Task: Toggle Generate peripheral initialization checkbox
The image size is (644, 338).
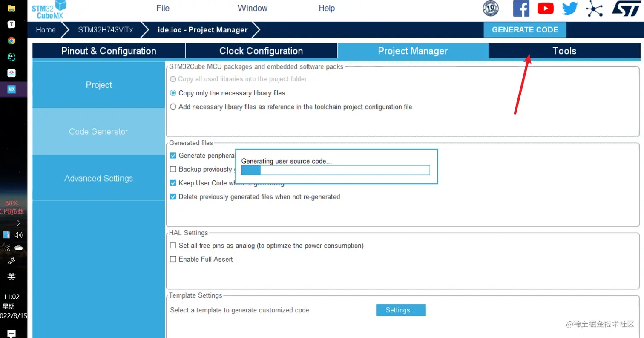Action: pyautogui.click(x=173, y=156)
